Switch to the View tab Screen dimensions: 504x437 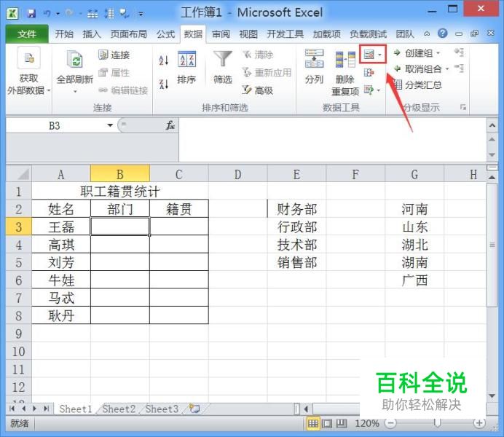pos(248,34)
